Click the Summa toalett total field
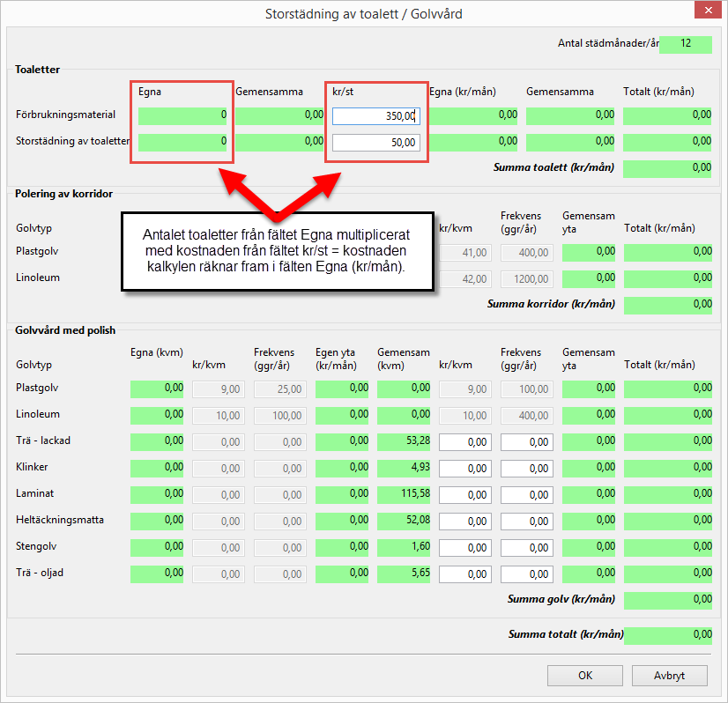The width and height of the screenshot is (728, 703). (667, 168)
